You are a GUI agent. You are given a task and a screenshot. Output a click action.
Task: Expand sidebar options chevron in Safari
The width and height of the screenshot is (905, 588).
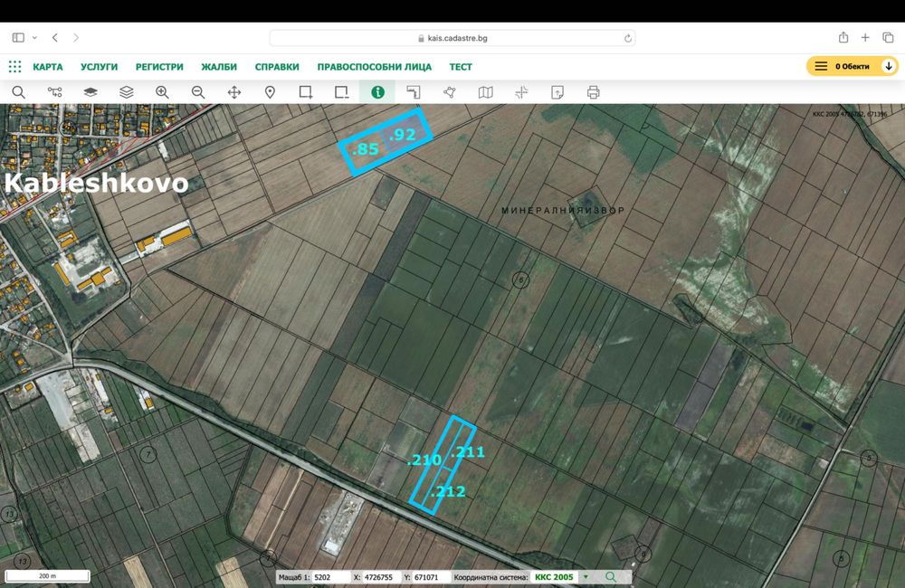(x=34, y=37)
